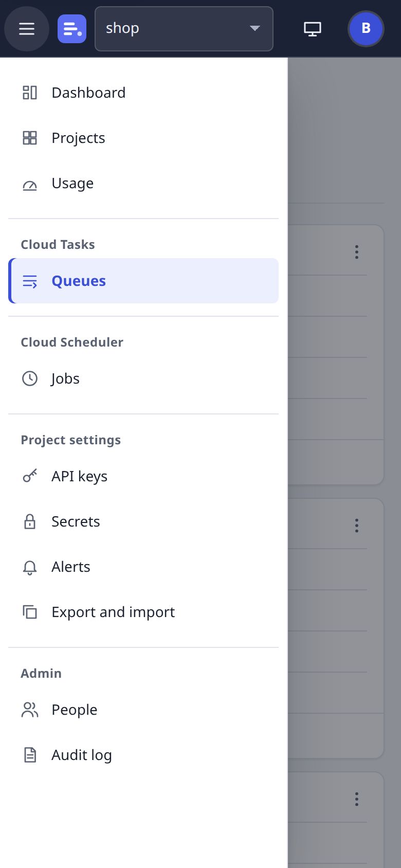The width and height of the screenshot is (401, 868).
Task: Click the People users icon
Action: pos(30,710)
